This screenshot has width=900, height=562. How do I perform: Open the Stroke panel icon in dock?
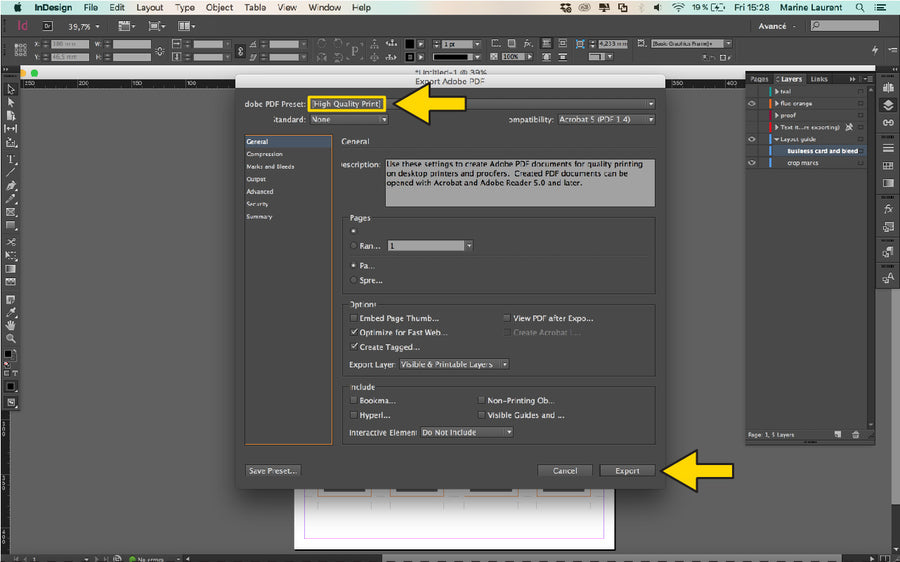pos(888,148)
